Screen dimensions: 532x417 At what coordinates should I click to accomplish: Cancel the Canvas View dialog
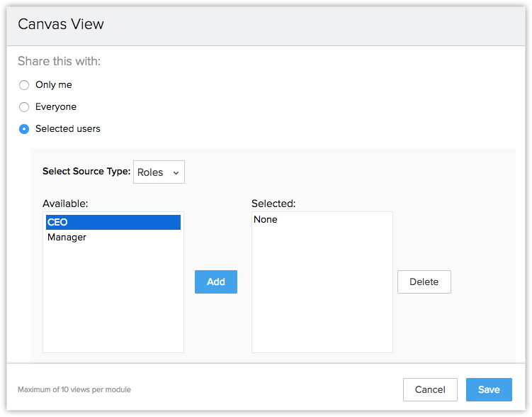point(430,389)
